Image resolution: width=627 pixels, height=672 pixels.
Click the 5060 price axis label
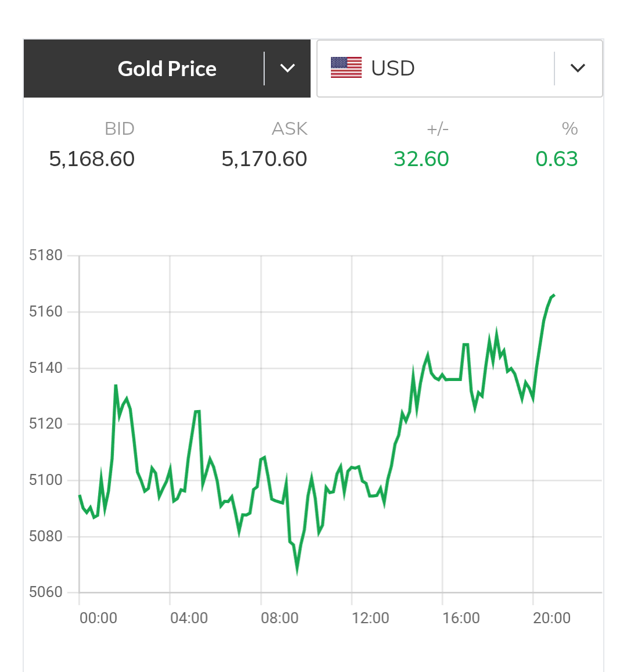(x=45, y=592)
